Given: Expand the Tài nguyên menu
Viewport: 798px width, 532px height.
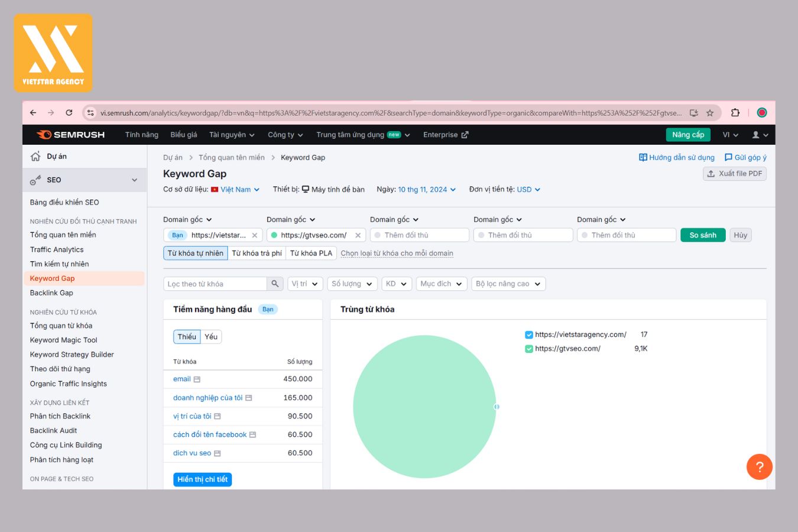Looking at the screenshot, I should (x=232, y=135).
